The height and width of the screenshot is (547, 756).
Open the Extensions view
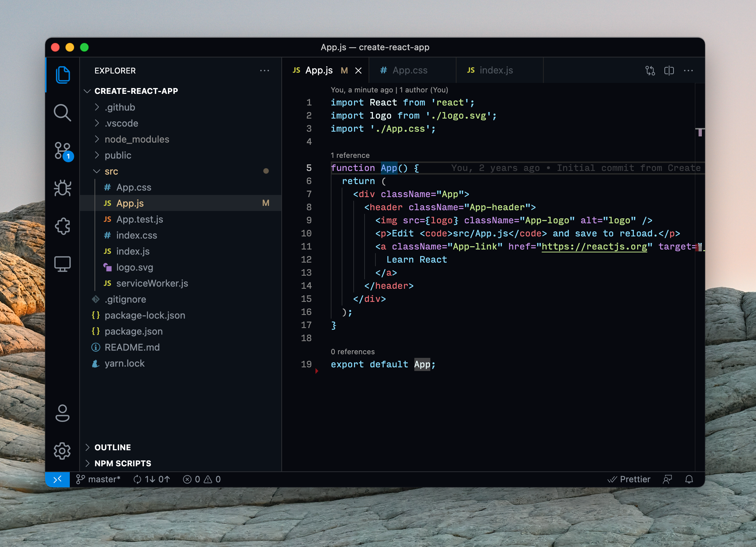click(x=62, y=226)
